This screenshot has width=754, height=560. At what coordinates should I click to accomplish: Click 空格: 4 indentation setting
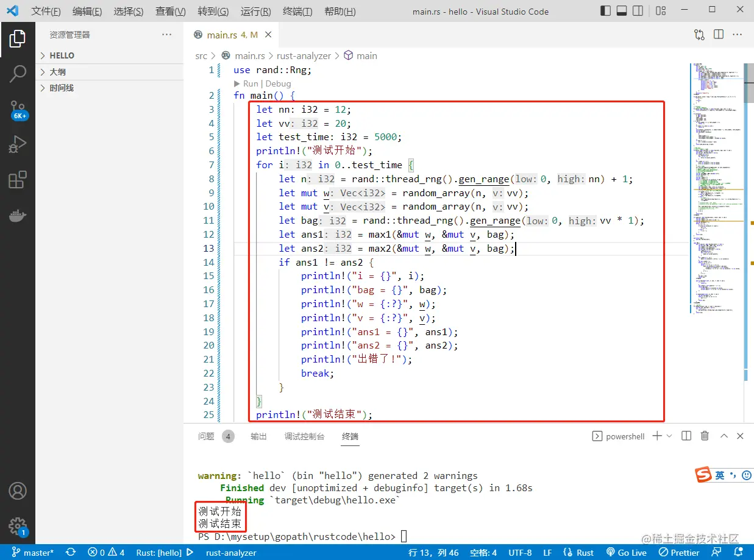point(483,553)
